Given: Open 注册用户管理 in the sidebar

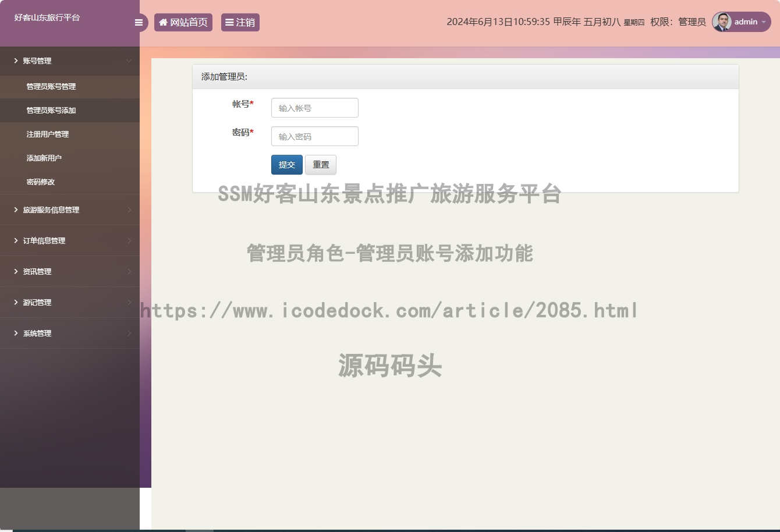Looking at the screenshot, I should [70, 134].
